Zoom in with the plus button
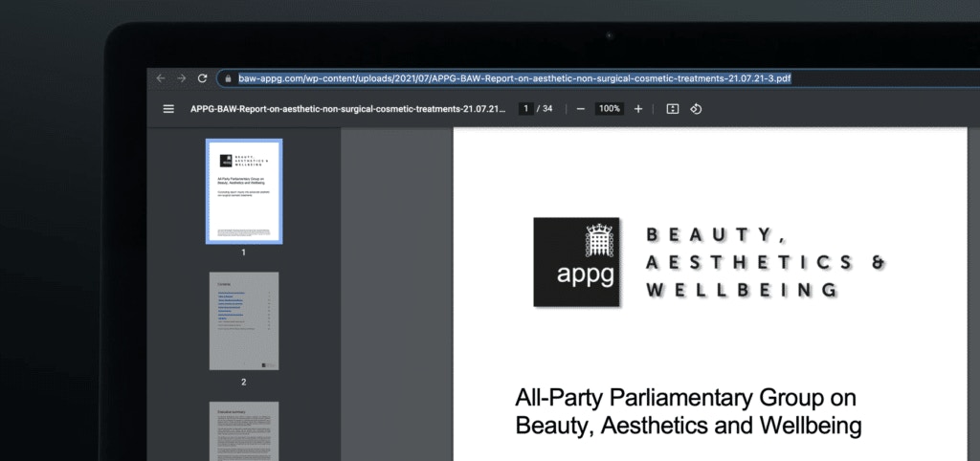 638,109
